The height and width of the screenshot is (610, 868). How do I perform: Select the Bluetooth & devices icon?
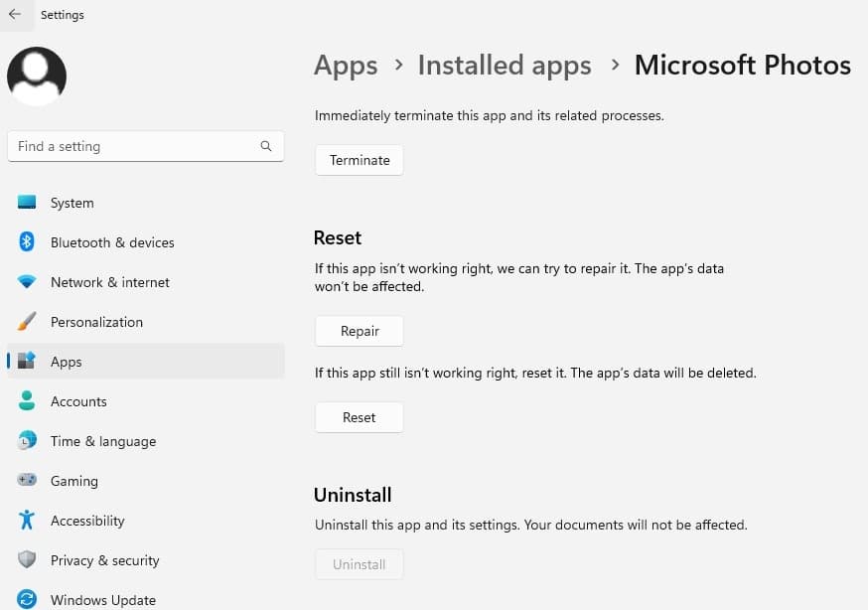pos(26,241)
